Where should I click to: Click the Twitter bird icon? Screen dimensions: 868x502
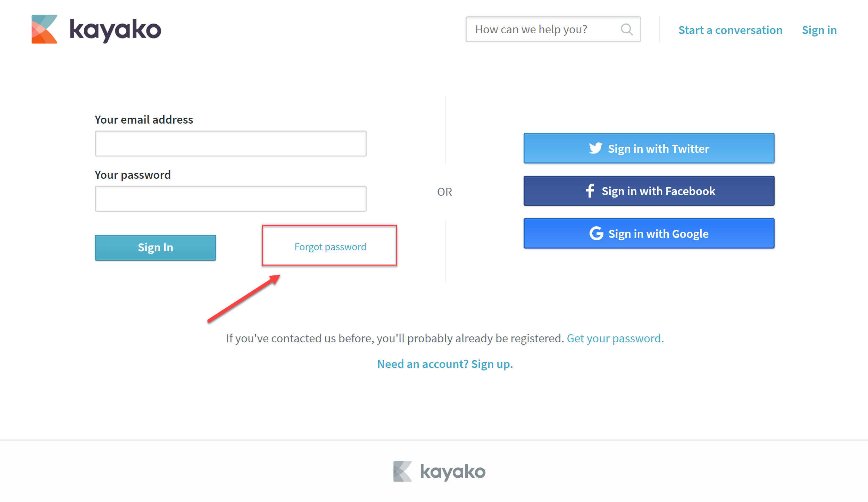coord(595,148)
